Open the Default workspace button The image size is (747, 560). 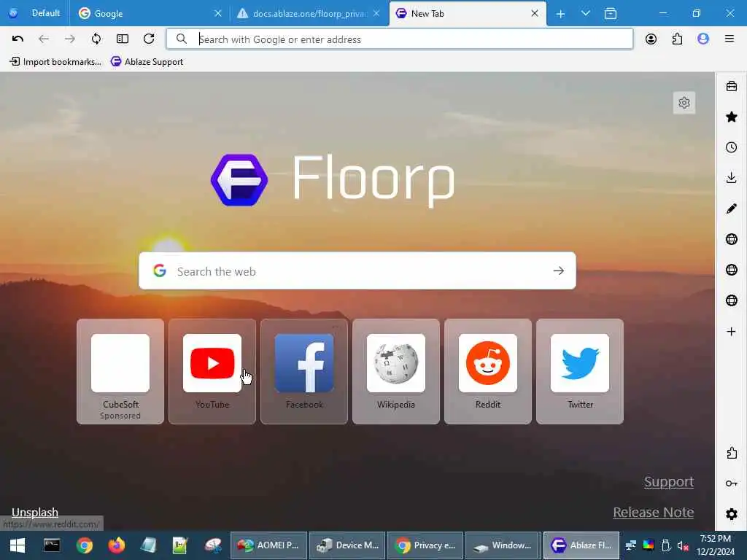(34, 13)
